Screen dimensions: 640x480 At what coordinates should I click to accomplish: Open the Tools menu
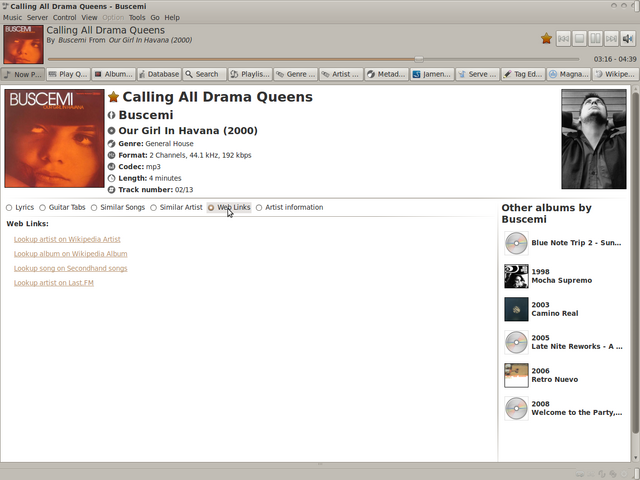point(137,18)
